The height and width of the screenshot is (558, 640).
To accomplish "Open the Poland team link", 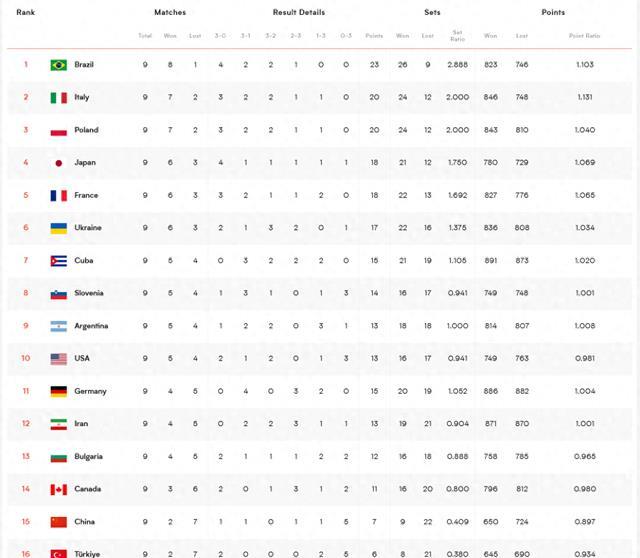I will click(86, 131).
